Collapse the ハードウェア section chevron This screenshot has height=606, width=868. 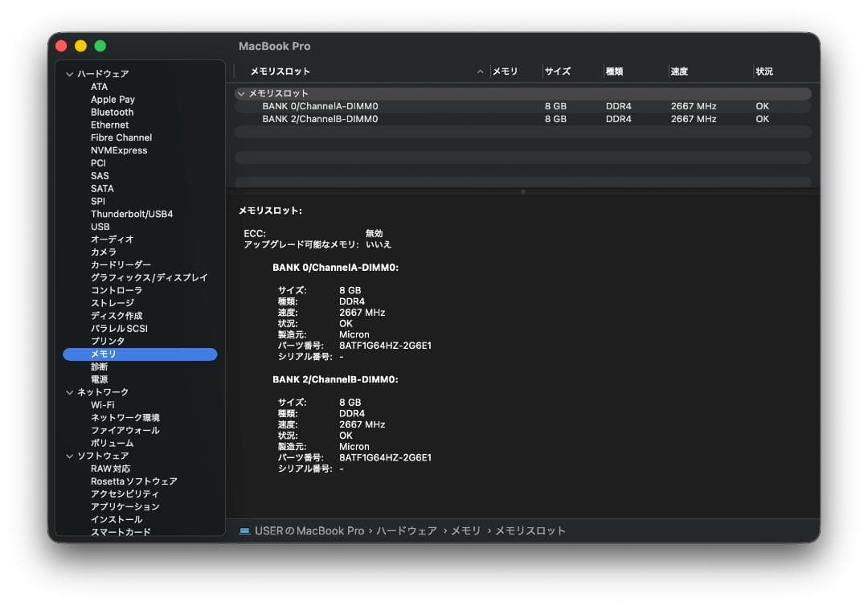click(x=69, y=74)
